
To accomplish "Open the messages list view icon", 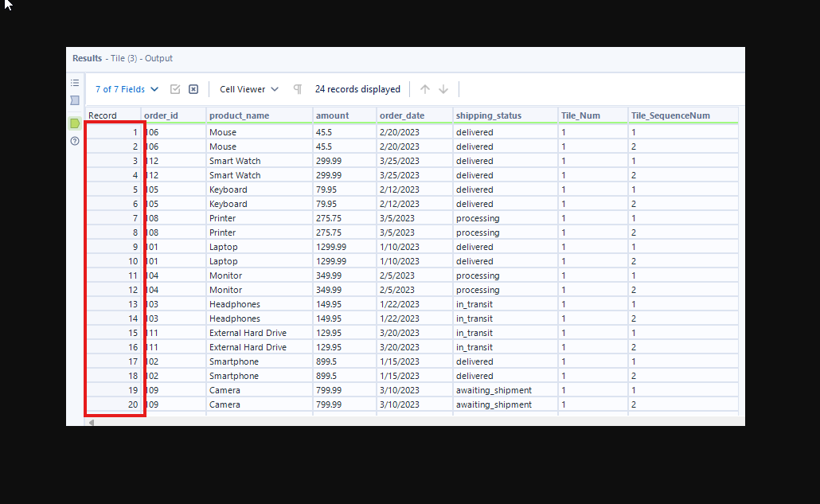I will click(75, 83).
